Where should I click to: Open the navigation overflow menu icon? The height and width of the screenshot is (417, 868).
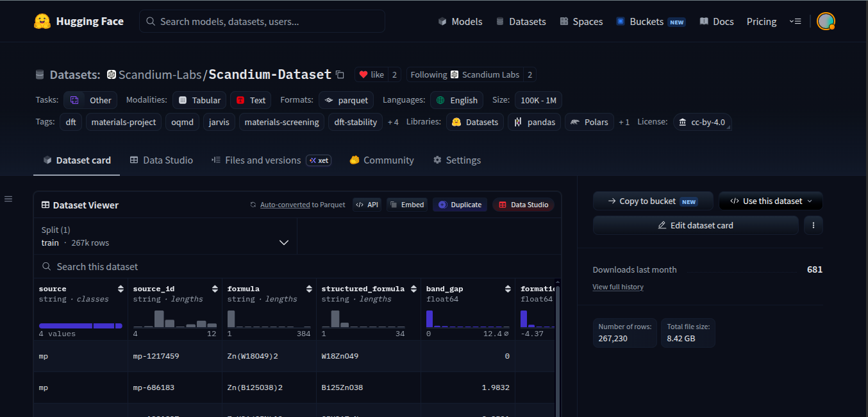point(795,21)
